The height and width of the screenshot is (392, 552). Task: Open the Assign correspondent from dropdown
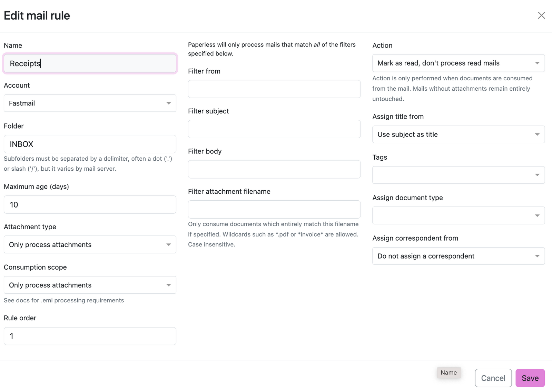pyautogui.click(x=458, y=256)
